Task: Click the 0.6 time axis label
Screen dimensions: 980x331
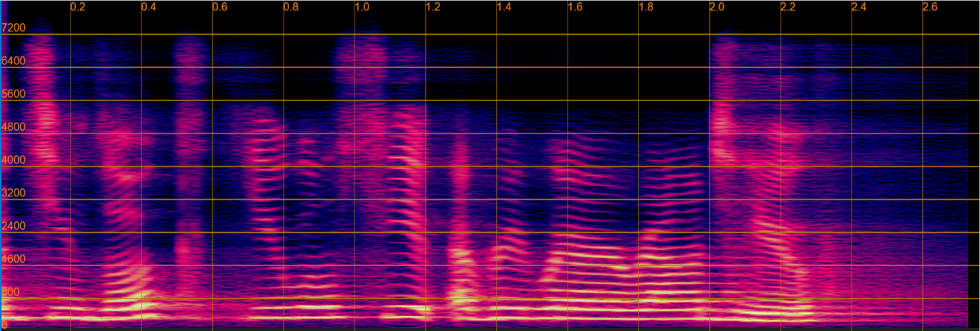Action: [x=219, y=7]
